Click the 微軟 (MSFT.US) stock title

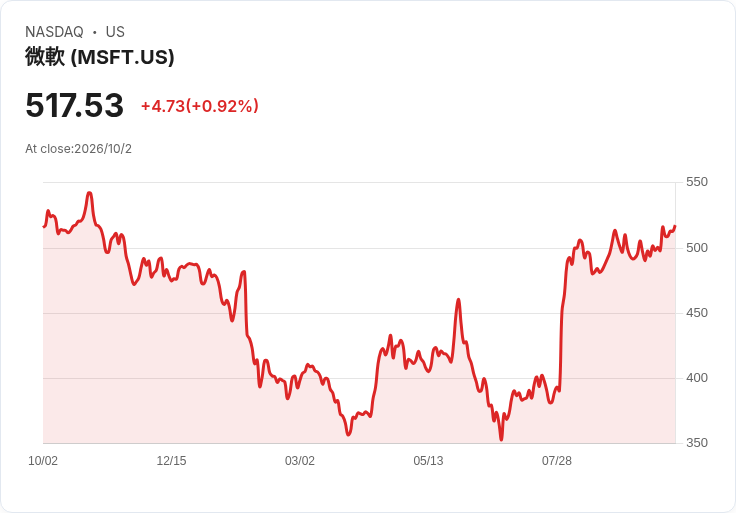pos(100,57)
